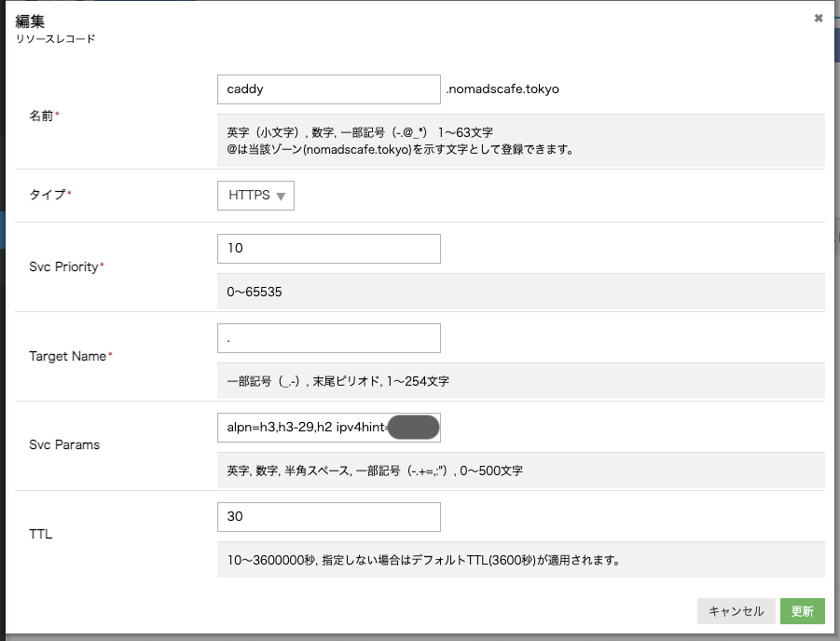Click the dropdown arrow beside HTTPS
The width and height of the screenshot is (840, 641).
[282, 196]
